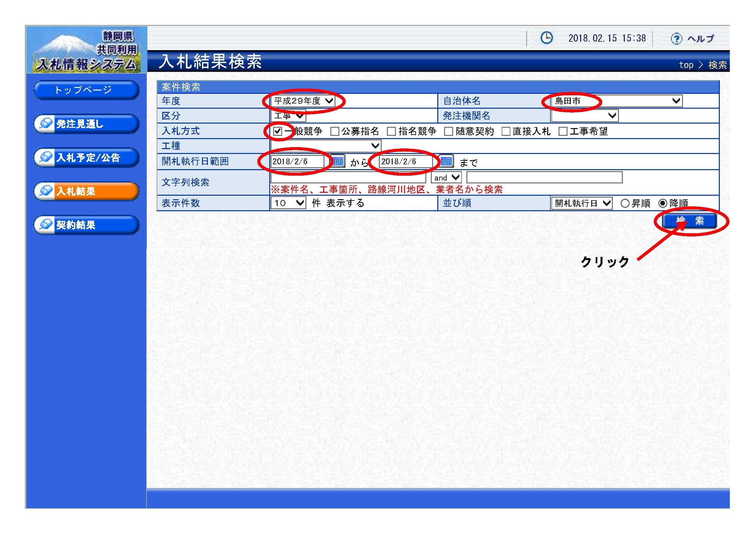The width and height of the screenshot is (756, 535).
Task: Open calendar picker for start date
Action: click(337, 161)
